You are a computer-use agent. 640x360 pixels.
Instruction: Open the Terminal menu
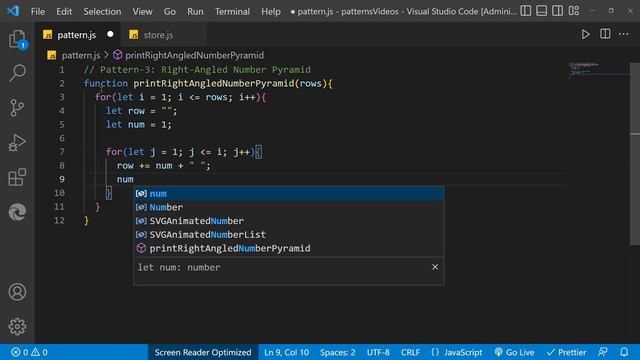pos(232,11)
